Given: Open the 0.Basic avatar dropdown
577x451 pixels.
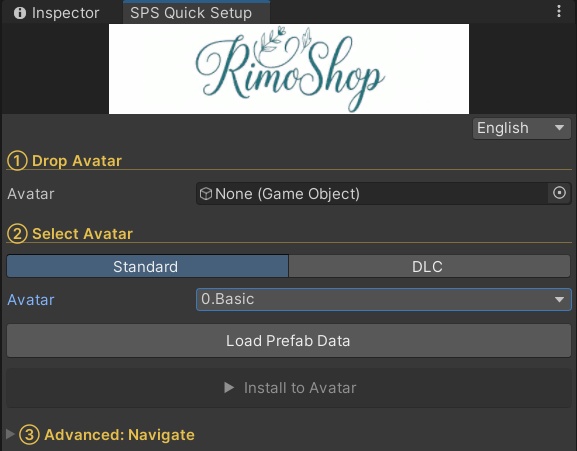Looking at the screenshot, I should point(383,299).
